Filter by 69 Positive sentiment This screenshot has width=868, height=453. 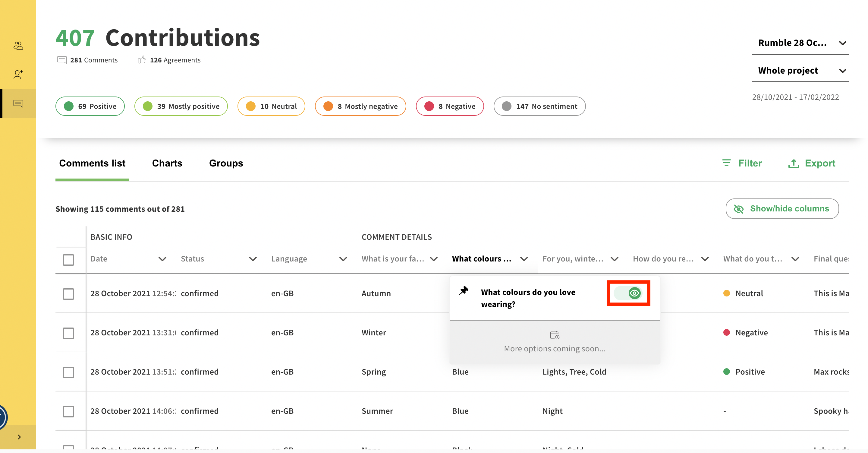(90, 106)
